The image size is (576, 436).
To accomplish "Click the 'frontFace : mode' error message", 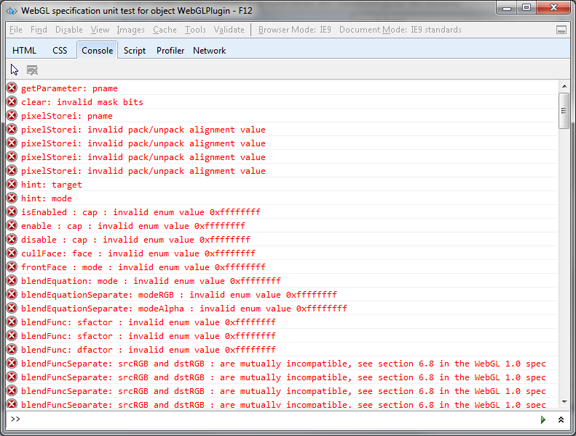I will 143,267.
